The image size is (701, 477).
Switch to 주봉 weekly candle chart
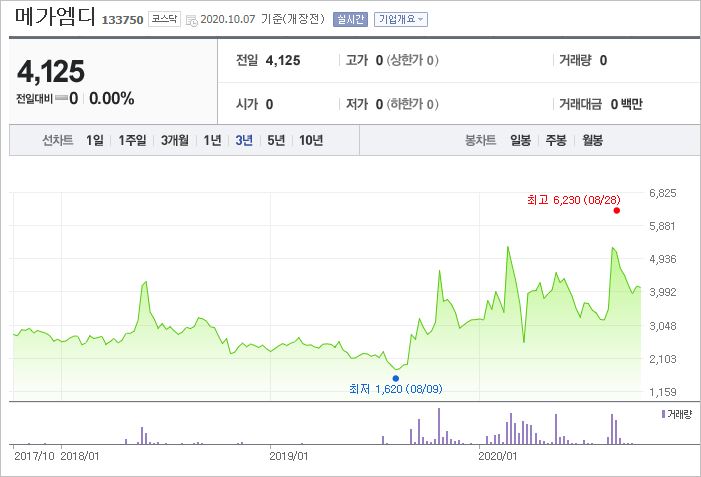tap(556, 140)
